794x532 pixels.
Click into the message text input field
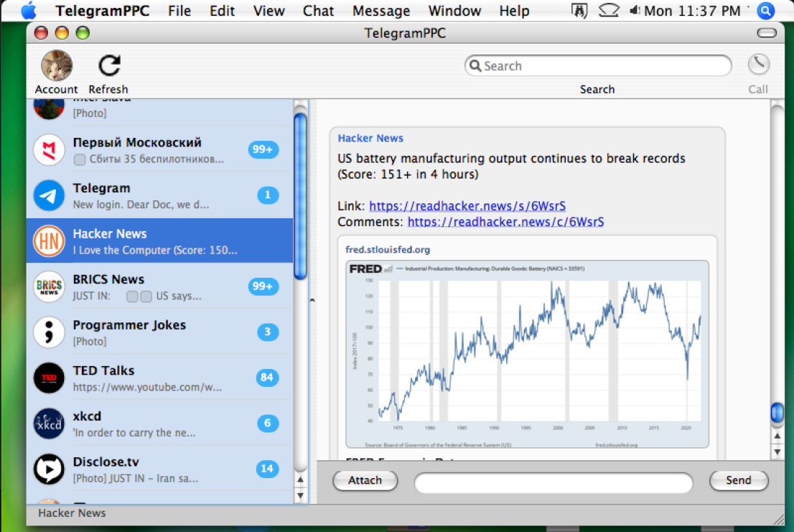coord(553,482)
